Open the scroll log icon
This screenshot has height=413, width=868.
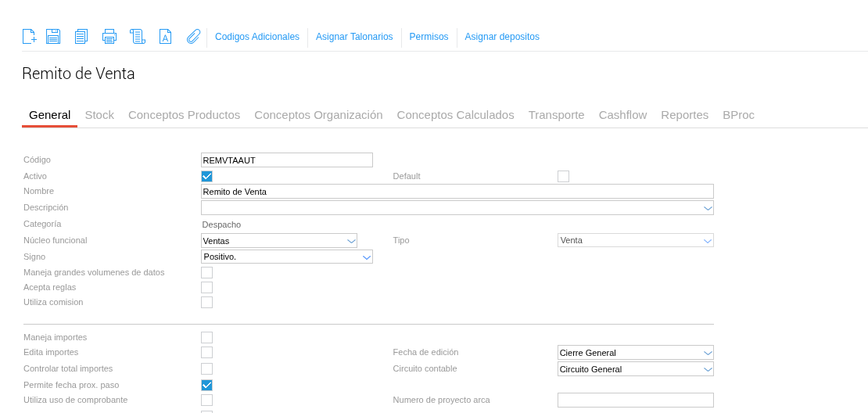click(x=138, y=37)
